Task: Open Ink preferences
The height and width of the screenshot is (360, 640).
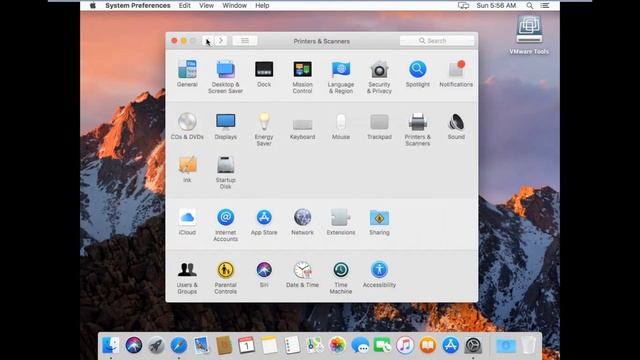Action: coord(187,169)
